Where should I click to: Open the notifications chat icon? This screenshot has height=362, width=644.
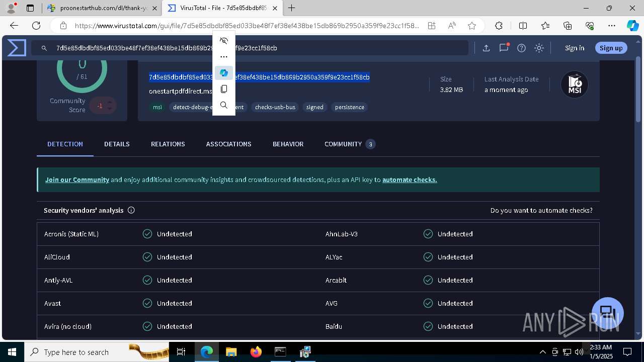[x=504, y=48]
